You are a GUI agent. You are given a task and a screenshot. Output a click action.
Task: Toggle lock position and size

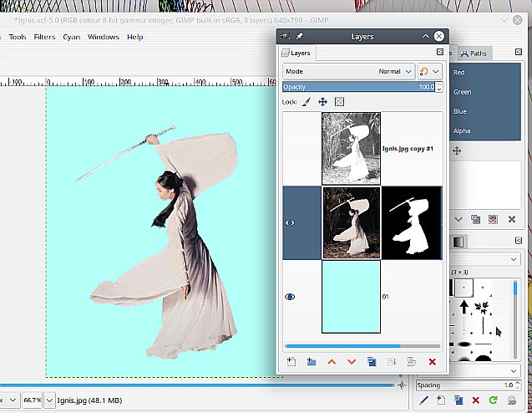click(x=322, y=102)
